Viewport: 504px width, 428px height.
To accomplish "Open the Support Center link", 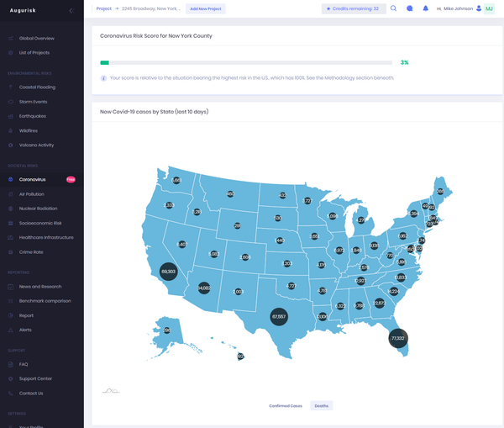I will 35,378.
